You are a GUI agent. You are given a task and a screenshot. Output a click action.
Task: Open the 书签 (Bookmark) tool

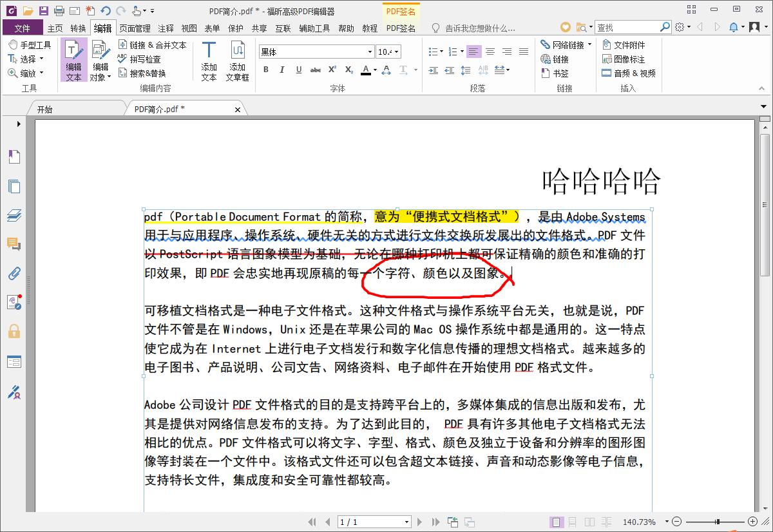pos(555,73)
